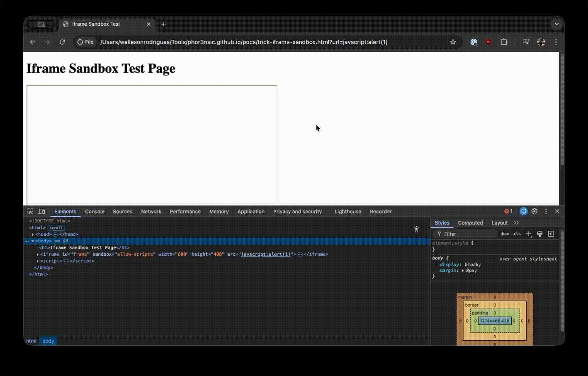This screenshot has width=588, height=376.
Task: Follow the javscript:alert(1) src link
Action: [x=265, y=254]
